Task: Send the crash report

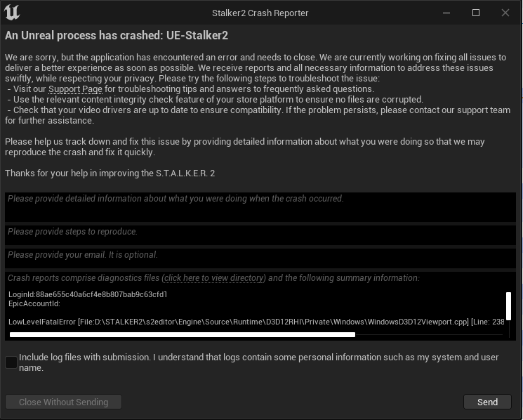Action: (x=487, y=402)
